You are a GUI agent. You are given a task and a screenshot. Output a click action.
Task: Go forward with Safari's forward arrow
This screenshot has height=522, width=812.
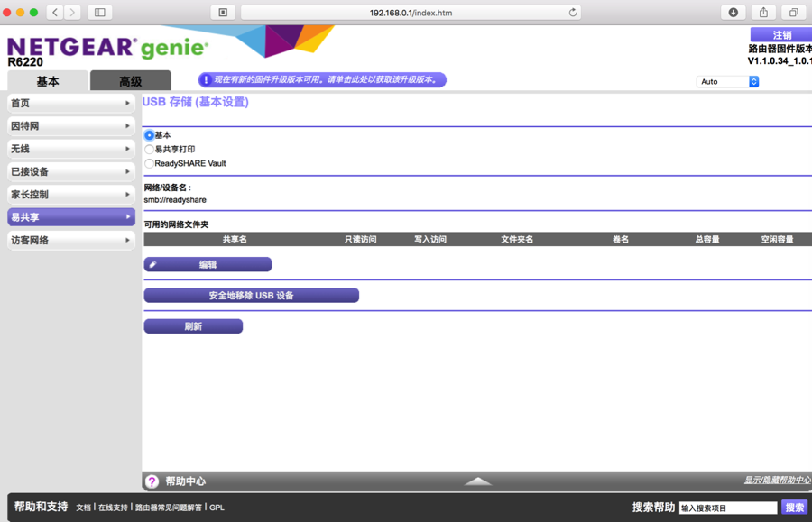(x=72, y=13)
